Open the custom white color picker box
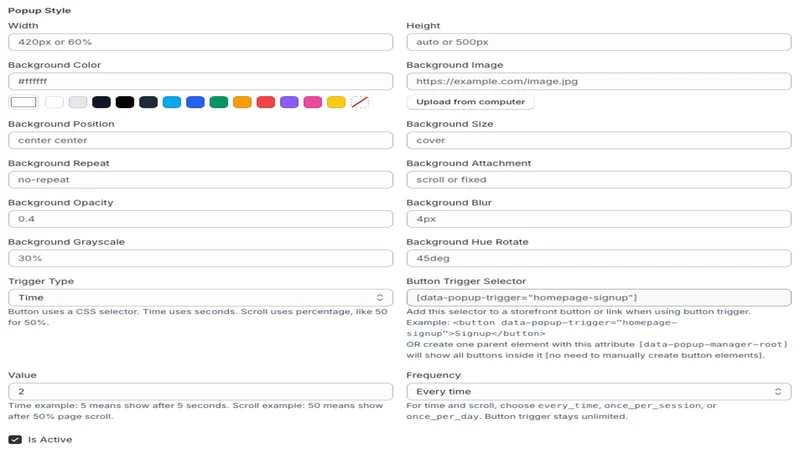Image resolution: width=800 pixels, height=450 pixels. pyautogui.click(x=23, y=102)
